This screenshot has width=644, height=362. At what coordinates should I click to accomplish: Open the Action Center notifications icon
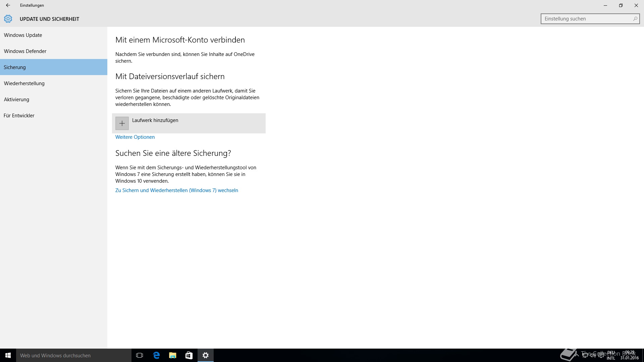pyautogui.click(x=601, y=355)
